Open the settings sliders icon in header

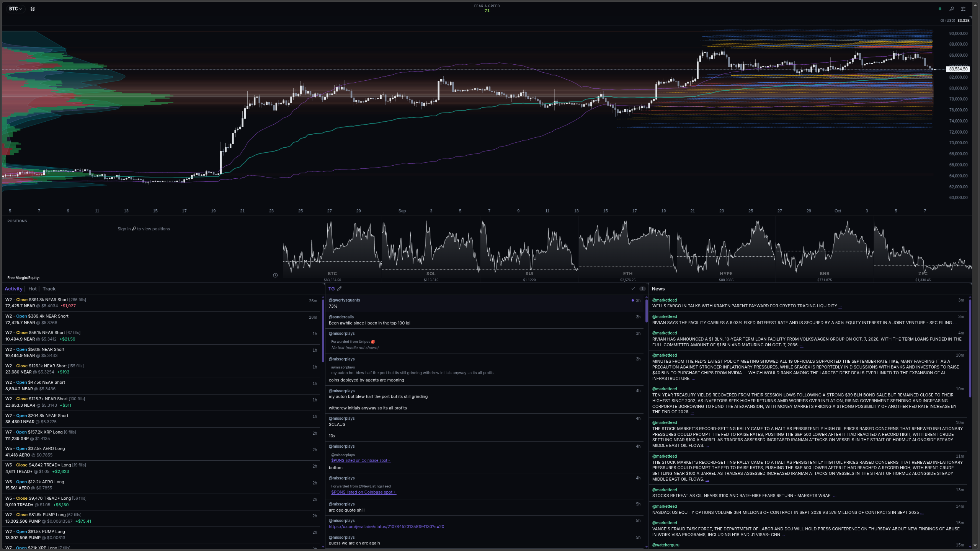[964, 9]
